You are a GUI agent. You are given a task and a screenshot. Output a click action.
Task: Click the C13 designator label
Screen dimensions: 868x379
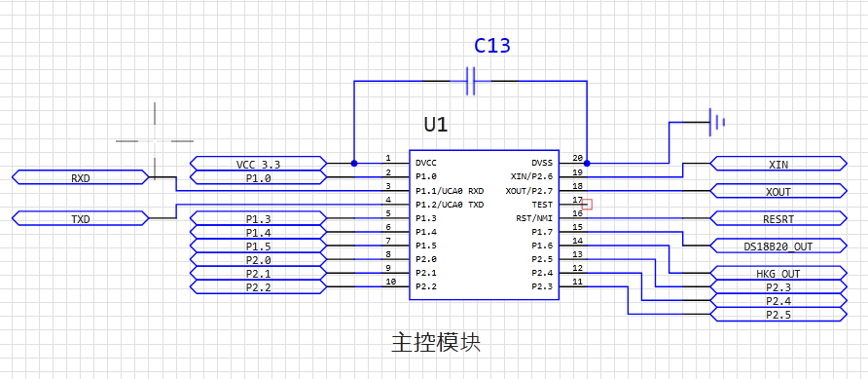coord(492,46)
